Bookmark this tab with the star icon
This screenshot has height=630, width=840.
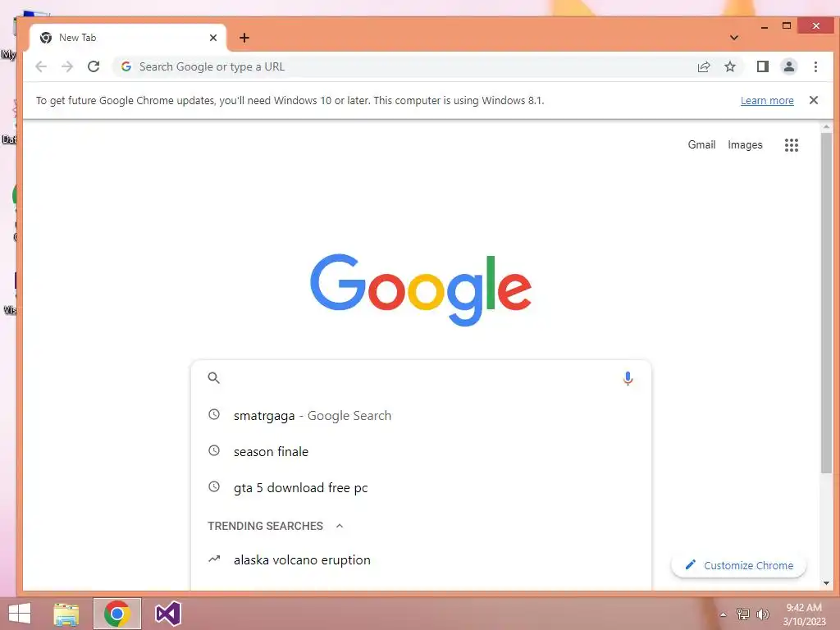pos(729,66)
